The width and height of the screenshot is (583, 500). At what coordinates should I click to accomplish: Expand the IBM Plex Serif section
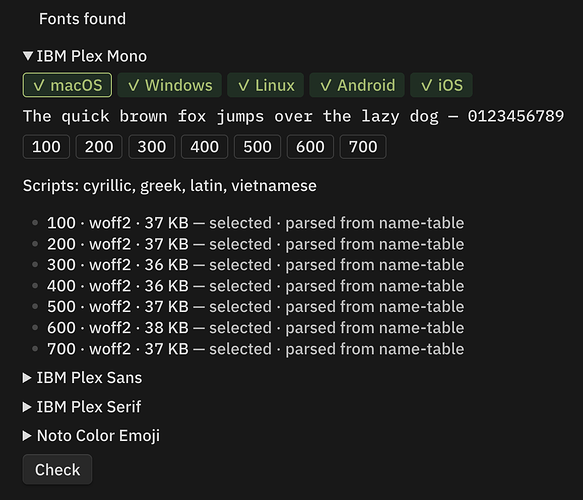point(82,407)
